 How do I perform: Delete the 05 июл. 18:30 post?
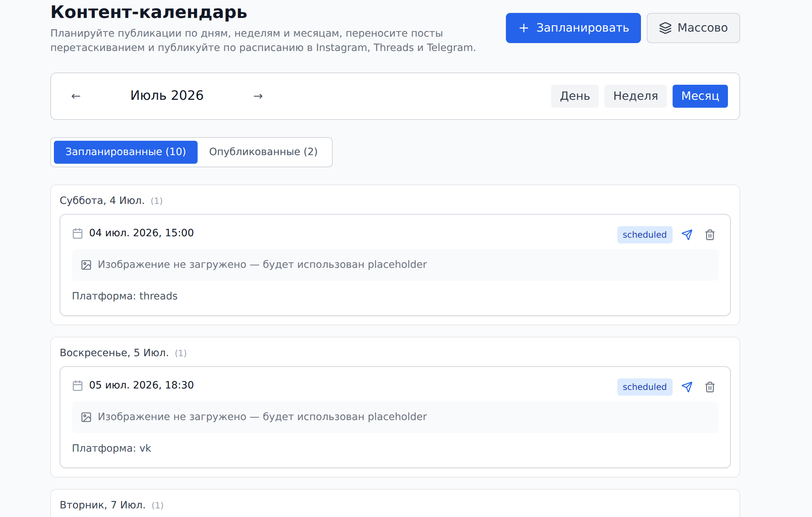click(710, 387)
